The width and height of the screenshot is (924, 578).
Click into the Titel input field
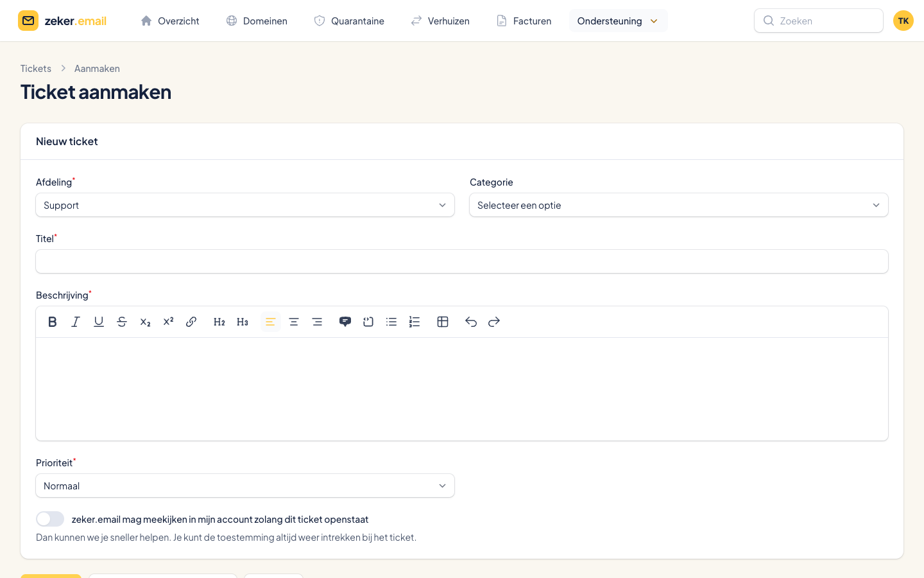(x=462, y=261)
